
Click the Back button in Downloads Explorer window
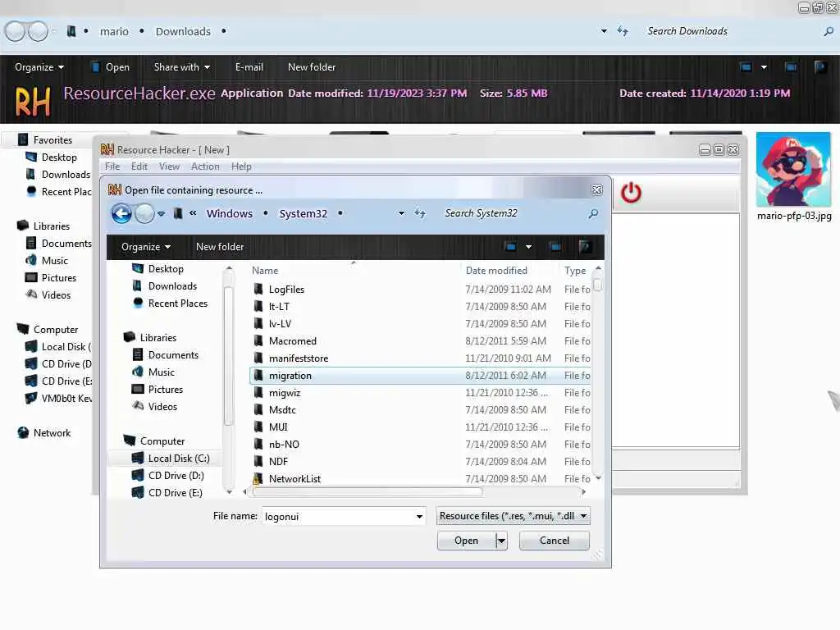coord(15,31)
